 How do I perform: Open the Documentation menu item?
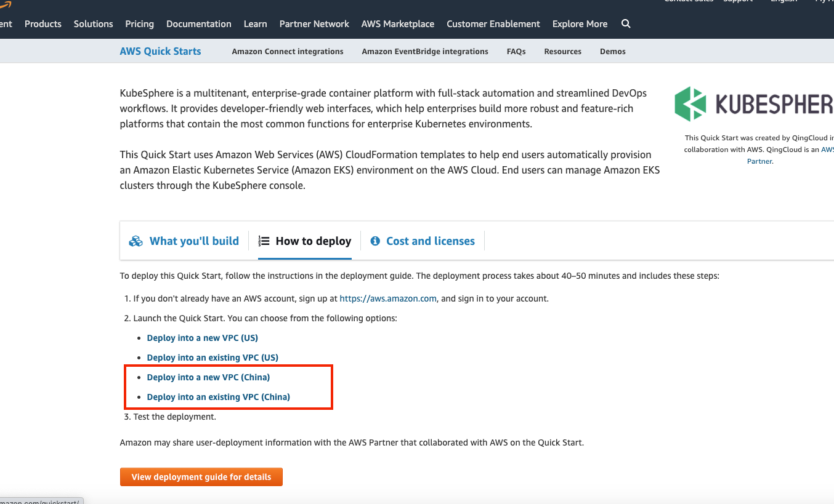pyautogui.click(x=198, y=23)
